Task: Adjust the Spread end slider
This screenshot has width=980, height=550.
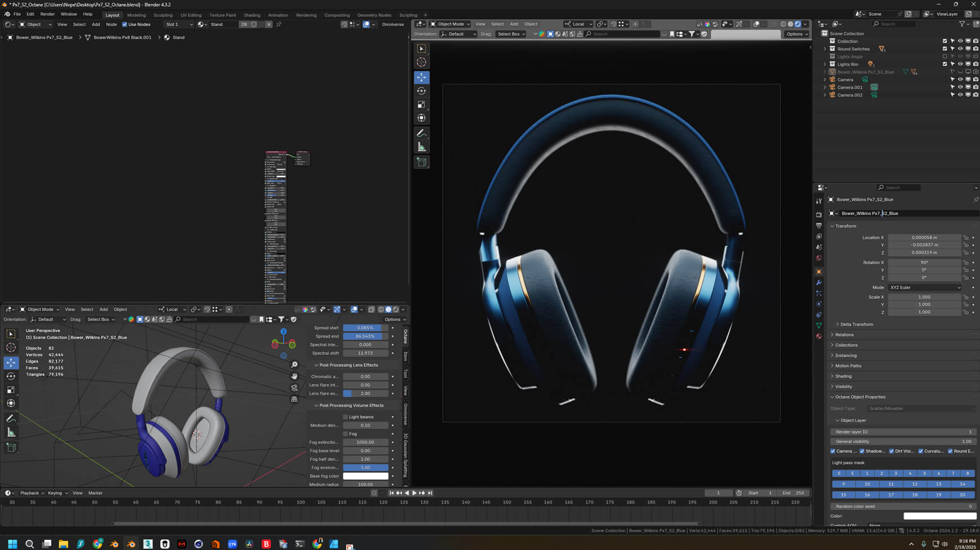Action: point(366,336)
